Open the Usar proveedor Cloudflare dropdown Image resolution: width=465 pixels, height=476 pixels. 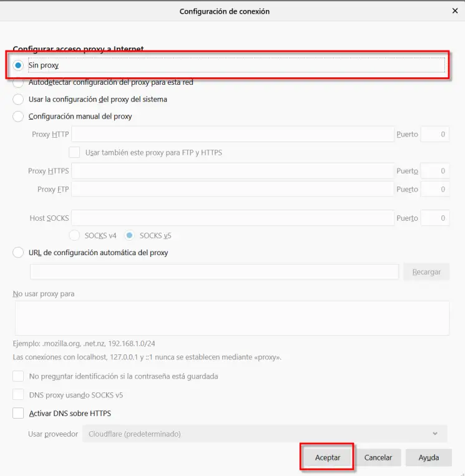pos(265,434)
